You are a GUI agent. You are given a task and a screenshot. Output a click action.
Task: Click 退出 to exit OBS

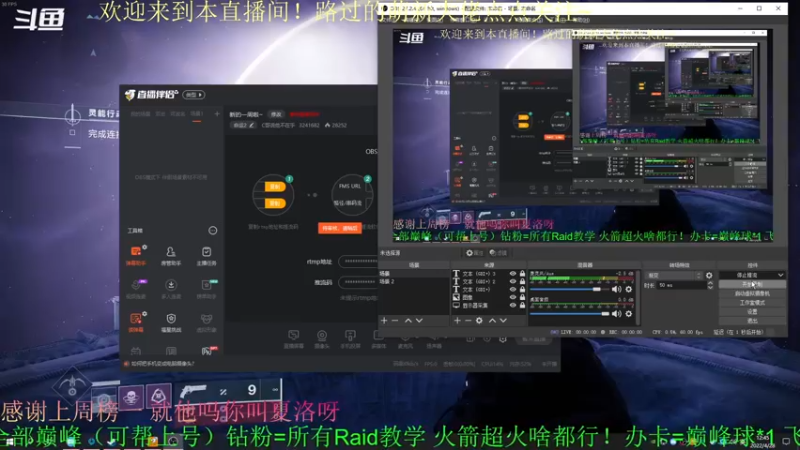coord(752,321)
